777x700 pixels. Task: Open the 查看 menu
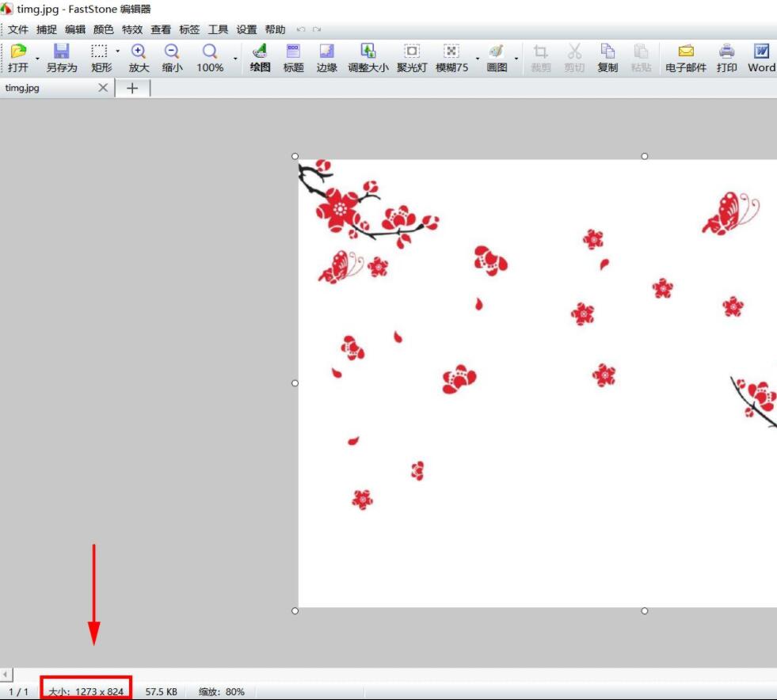161,30
